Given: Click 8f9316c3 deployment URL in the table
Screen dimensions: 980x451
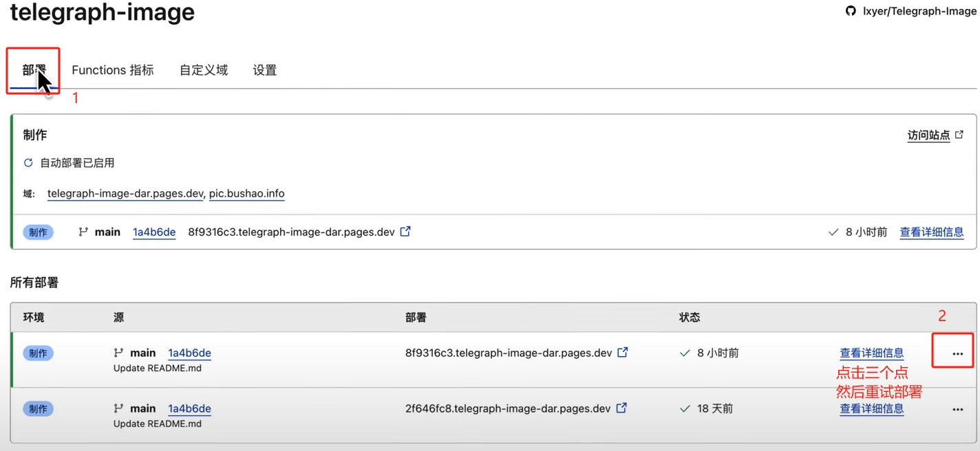Looking at the screenshot, I should (509, 353).
